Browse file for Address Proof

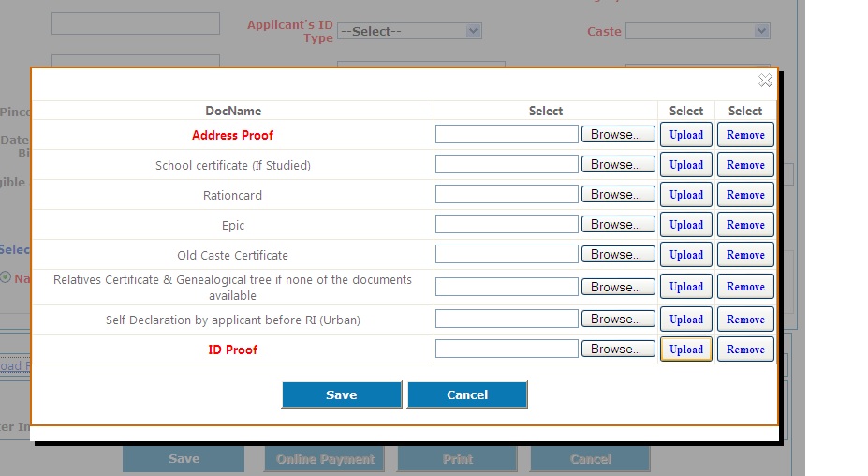(617, 135)
